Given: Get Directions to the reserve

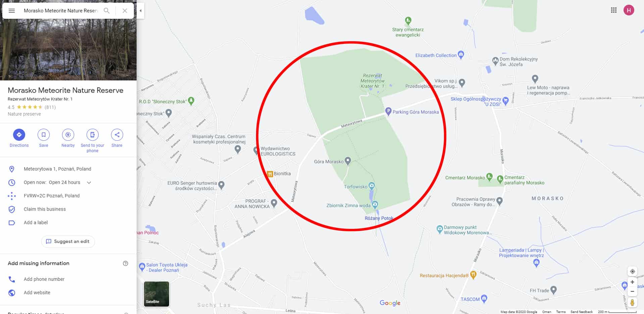Looking at the screenshot, I should point(19,138).
